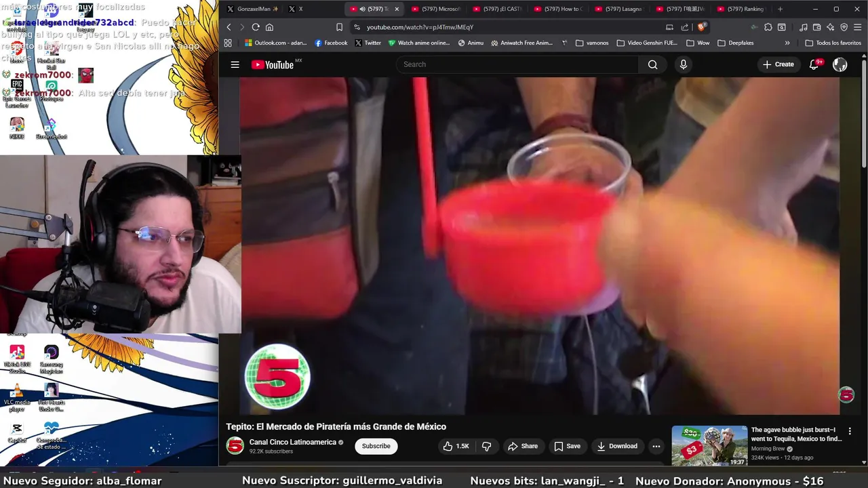
Task: Open Watch anime online bookmark
Action: click(x=419, y=43)
